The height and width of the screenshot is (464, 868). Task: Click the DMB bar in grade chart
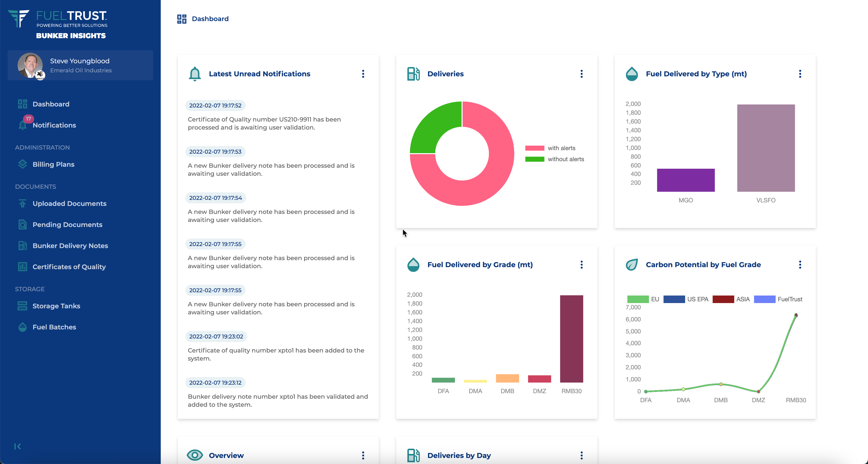pyautogui.click(x=507, y=378)
